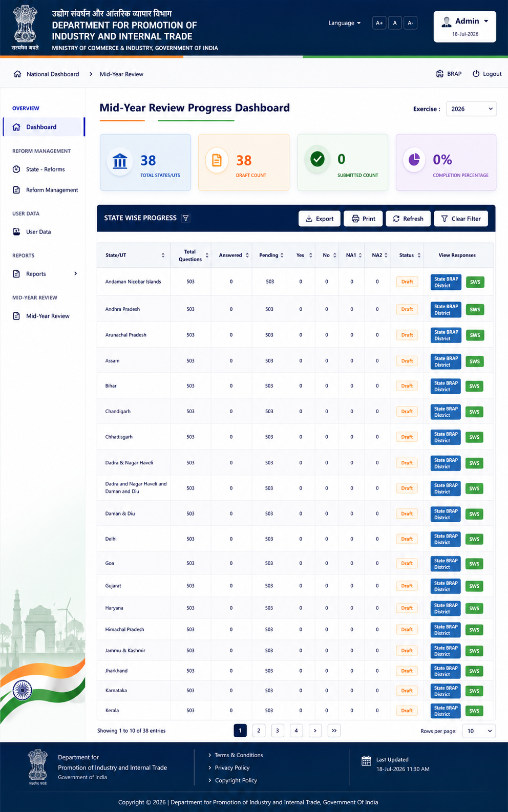Open the Exercise year dropdown

(471, 109)
